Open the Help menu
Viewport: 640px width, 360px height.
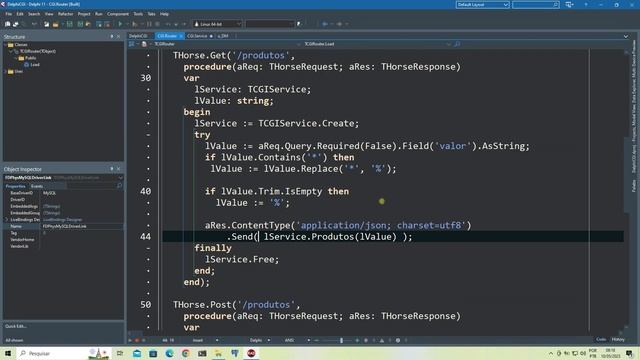[164, 14]
